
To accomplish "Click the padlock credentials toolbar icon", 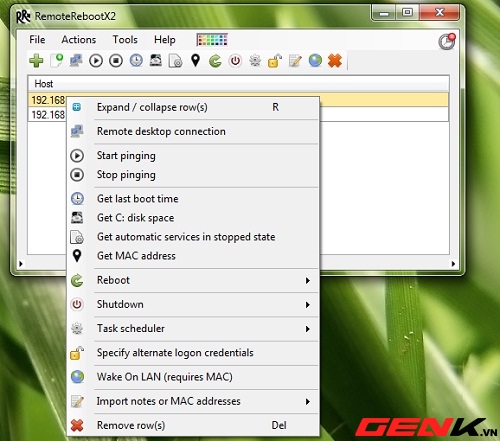I will (x=275, y=61).
